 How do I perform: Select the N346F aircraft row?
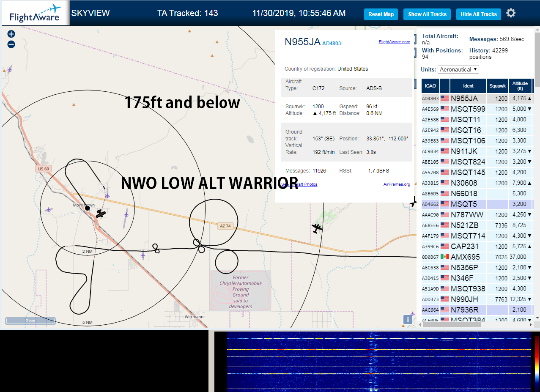click(x=477, y=278)
